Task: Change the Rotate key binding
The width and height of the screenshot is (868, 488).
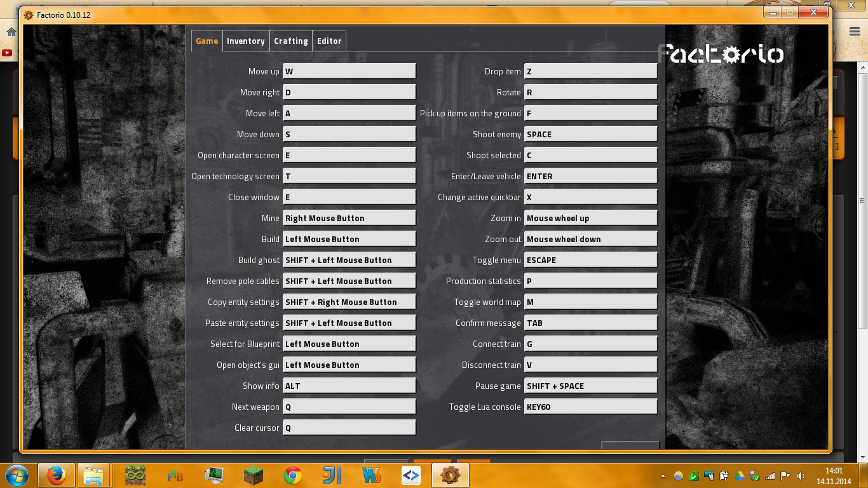Action: click(590, 92)
